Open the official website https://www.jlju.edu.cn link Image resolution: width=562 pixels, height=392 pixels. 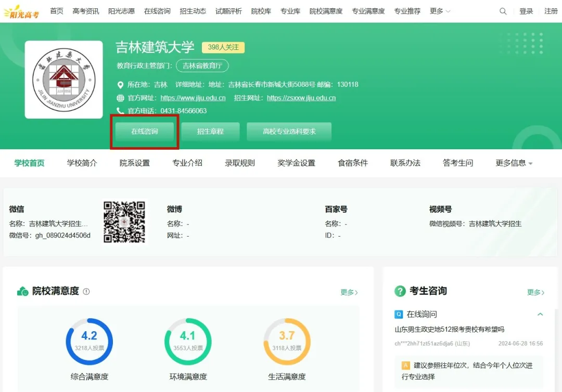pyautogui.click(x=193, y=98)
